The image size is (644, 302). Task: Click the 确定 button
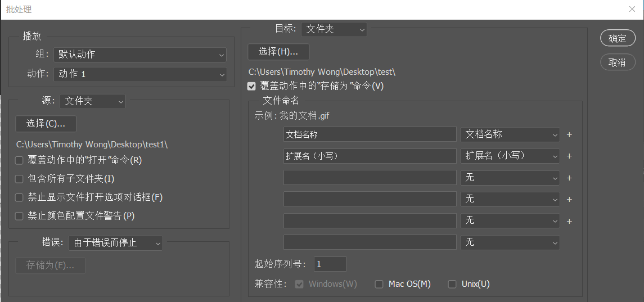pos(618,38)
